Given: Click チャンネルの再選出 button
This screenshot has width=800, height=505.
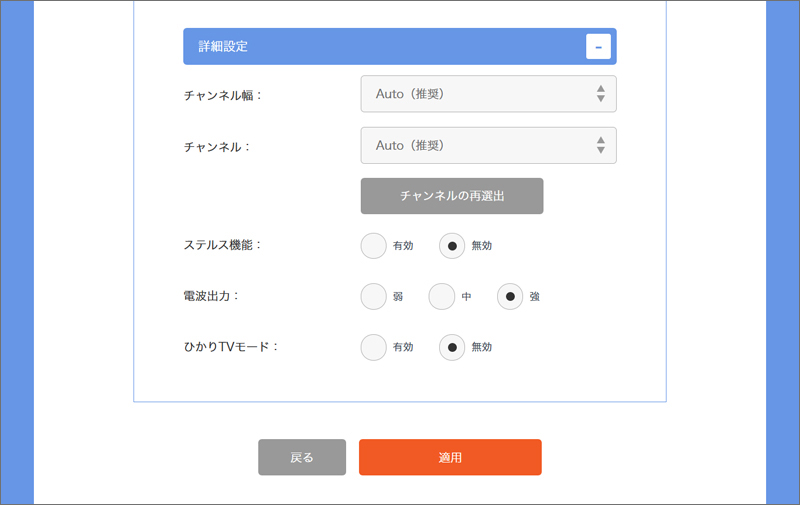Looking at the screenshot, I should pyautogui.click(x=452, y=196).
